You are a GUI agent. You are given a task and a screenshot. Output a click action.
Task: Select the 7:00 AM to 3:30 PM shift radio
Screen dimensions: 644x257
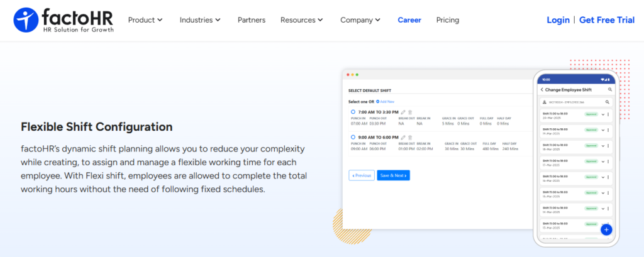[353, 112]
